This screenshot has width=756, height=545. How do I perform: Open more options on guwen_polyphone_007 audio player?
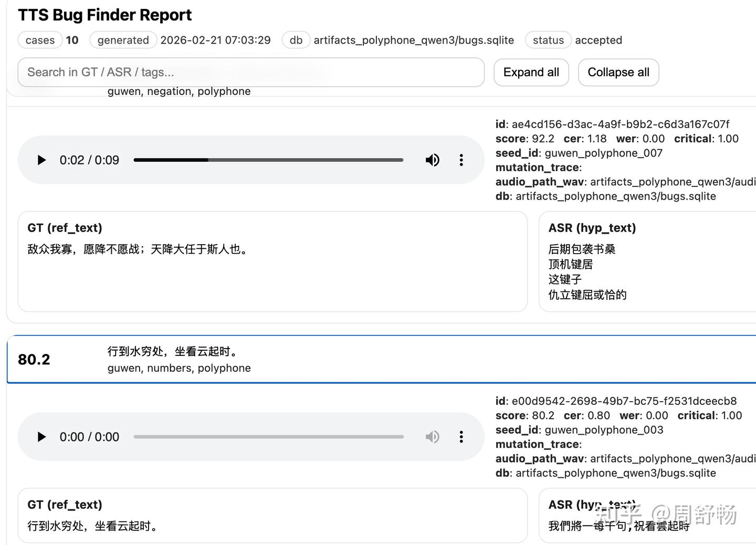point(461,160)
